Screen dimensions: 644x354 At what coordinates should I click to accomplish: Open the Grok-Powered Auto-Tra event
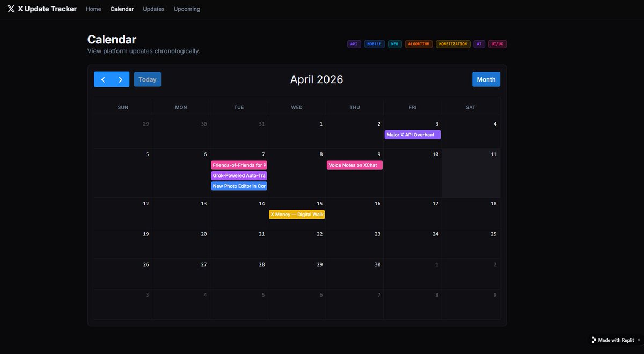[239, 175]
